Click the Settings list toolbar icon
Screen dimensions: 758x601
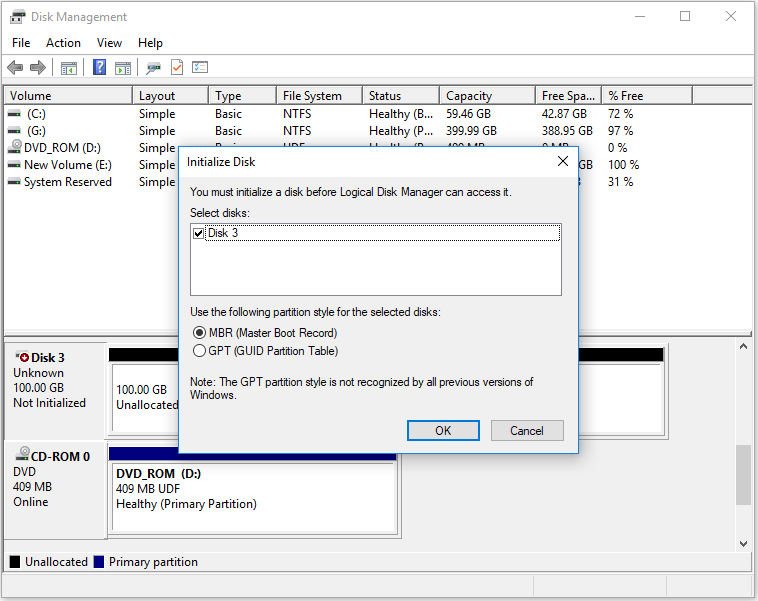tap(200, 67)
